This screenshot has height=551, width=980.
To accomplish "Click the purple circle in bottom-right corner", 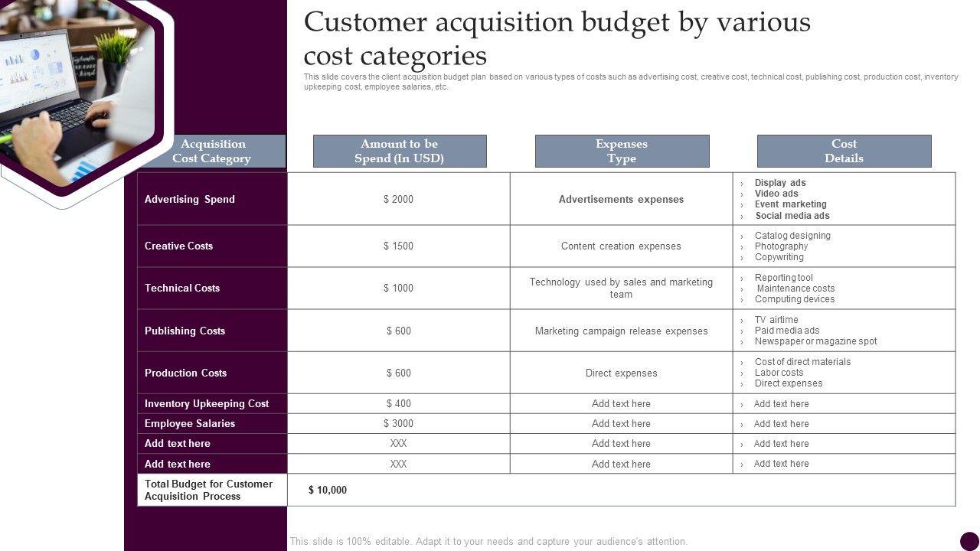I will (x=969, y=541).
